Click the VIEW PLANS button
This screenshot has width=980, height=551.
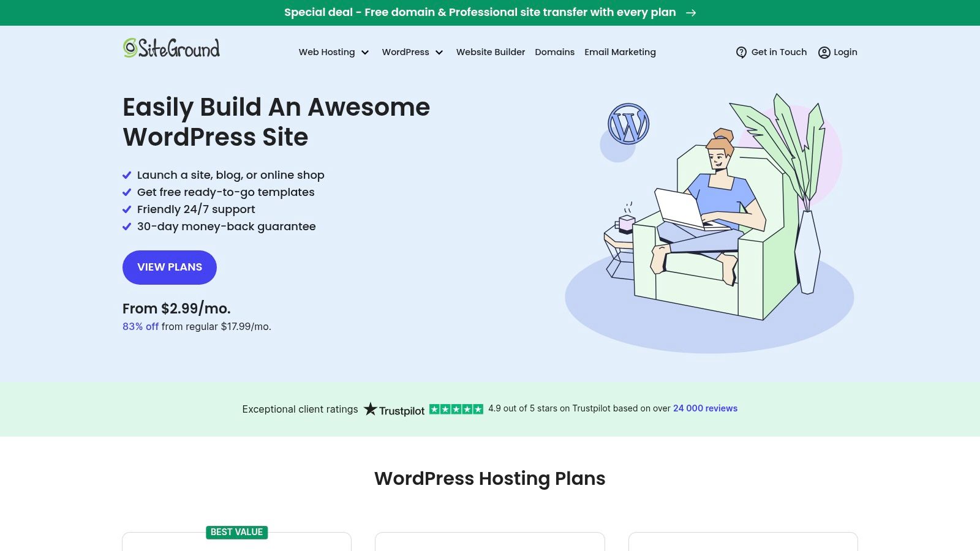point(169,267)
